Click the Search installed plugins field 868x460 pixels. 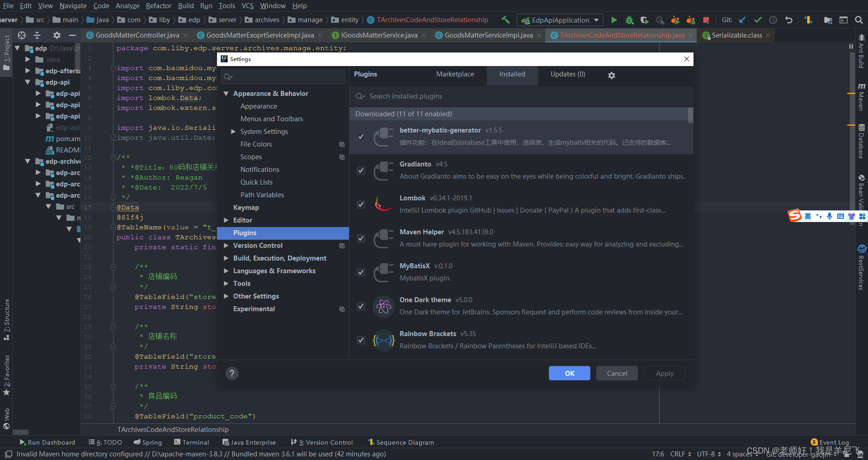521,96
